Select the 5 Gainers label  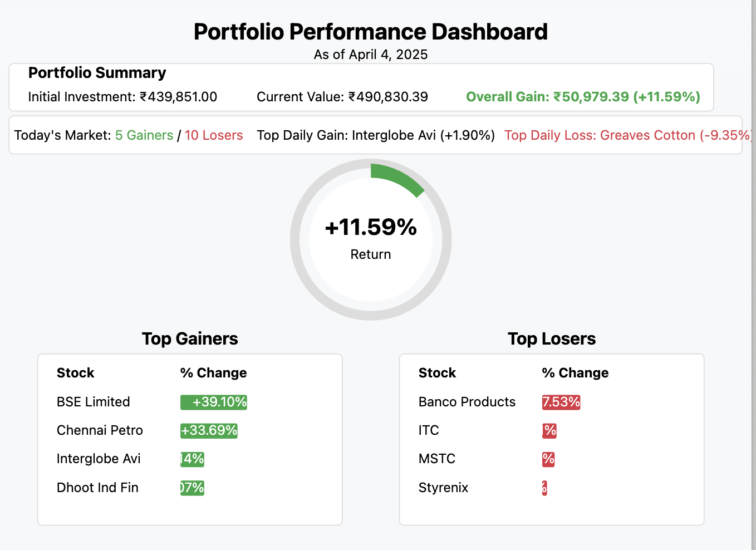coord(144,135)
